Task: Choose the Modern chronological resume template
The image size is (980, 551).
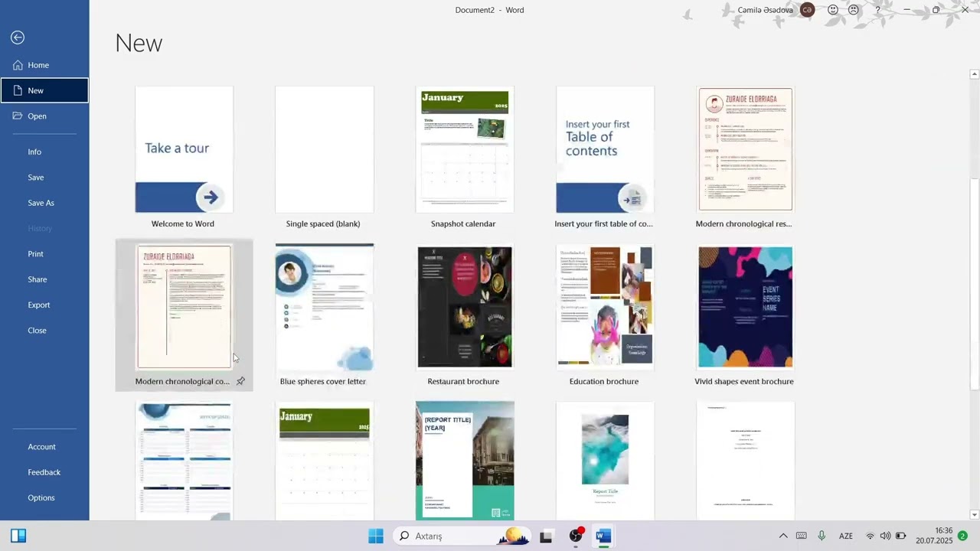Action: [745, 149]
